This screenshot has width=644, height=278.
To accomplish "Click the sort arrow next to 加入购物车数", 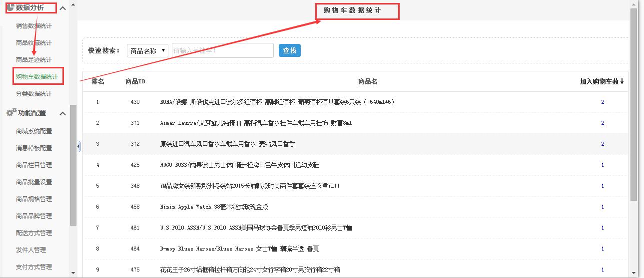I will click(622, 81).
